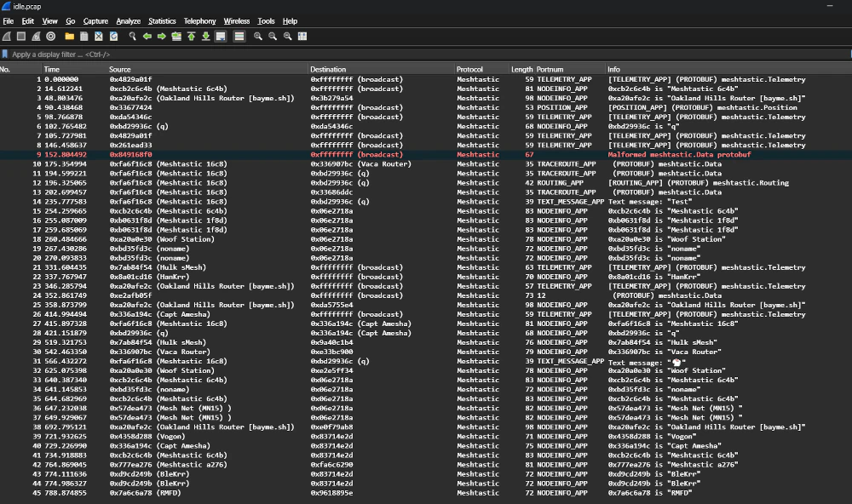
Task: Select packet 1 from source 0x4829a01f
Action: pos(426,79)
